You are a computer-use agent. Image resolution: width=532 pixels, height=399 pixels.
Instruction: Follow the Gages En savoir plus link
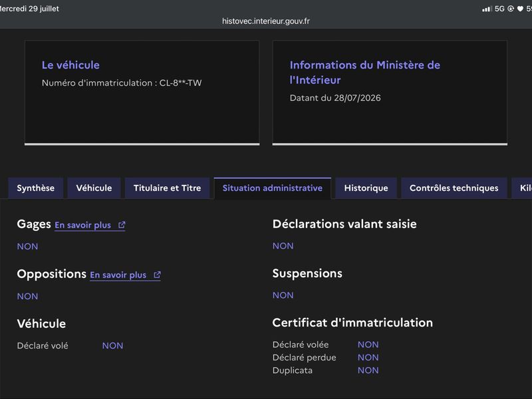pos(90,225)
